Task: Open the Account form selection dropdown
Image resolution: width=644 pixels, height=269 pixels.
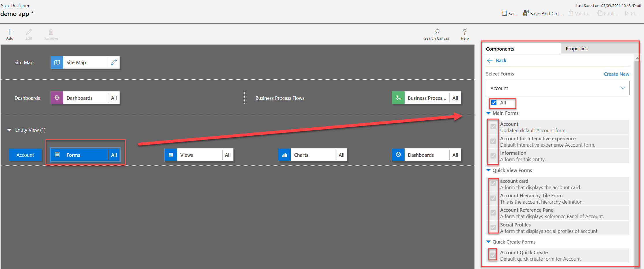Action: (x=623, y=88)
